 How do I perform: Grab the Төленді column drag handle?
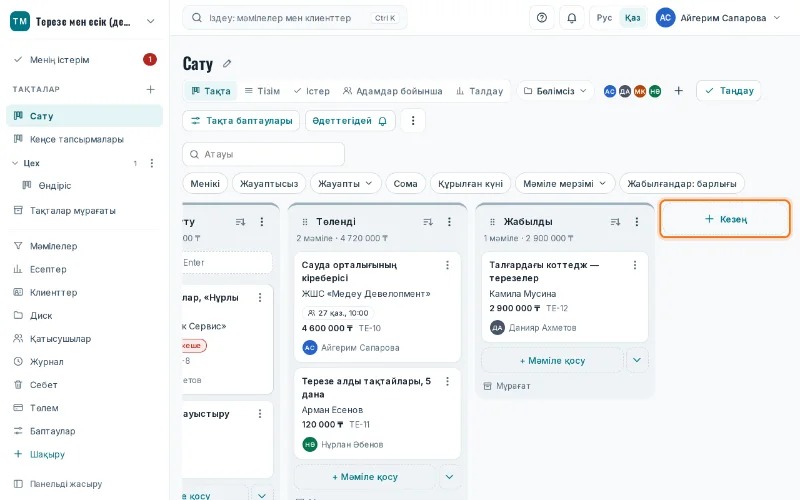click(305, 222)
